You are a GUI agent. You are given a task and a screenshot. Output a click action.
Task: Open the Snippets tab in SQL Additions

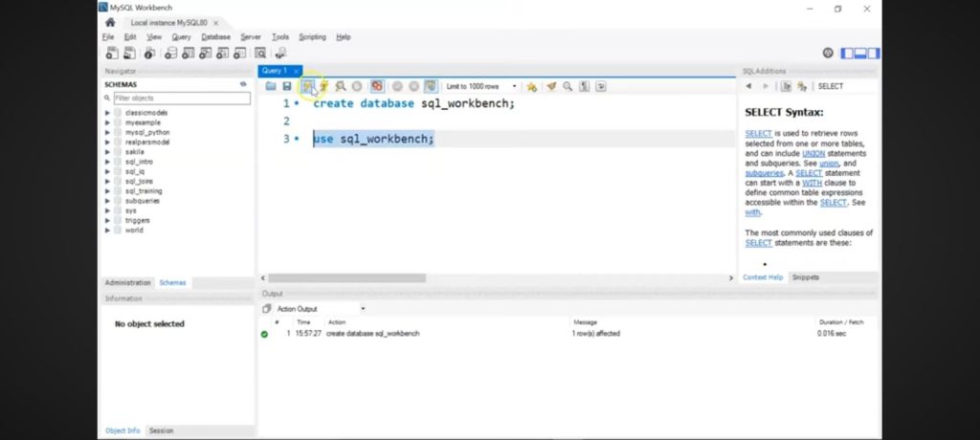[806, 277]
